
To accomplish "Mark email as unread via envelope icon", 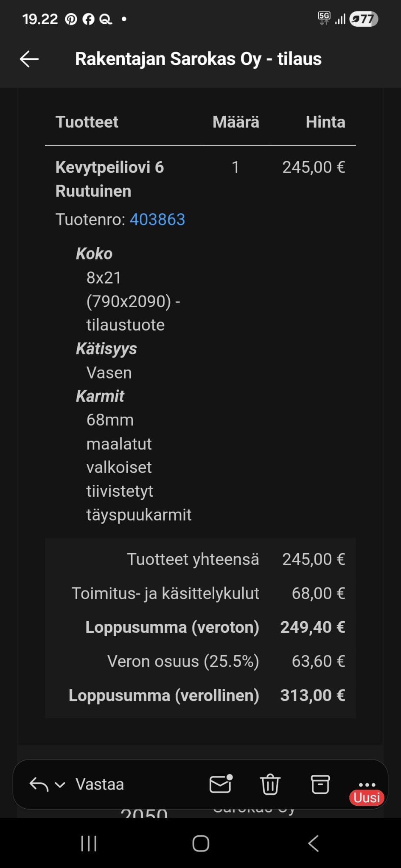I will pos(220,785).
